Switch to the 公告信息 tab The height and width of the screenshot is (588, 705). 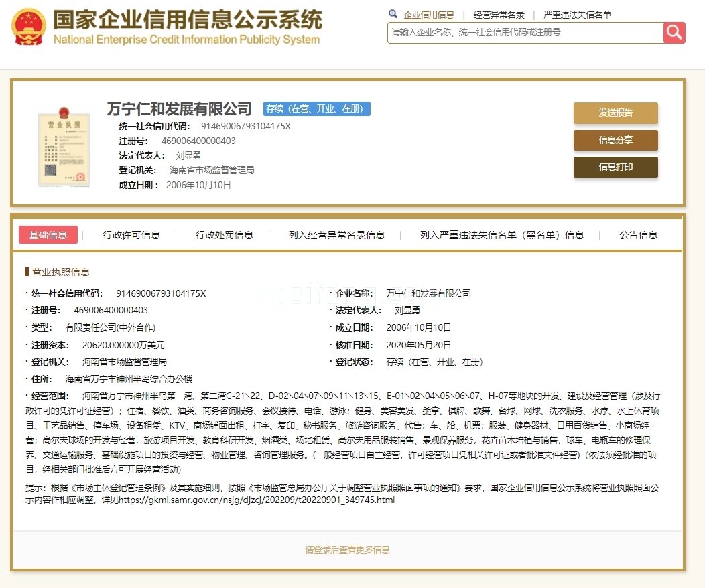coord(638,235)
